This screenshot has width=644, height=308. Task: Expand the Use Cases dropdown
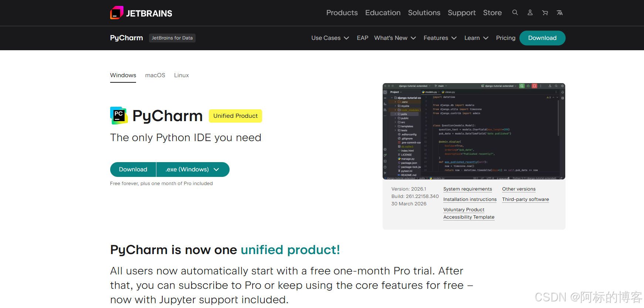[330, 38]
